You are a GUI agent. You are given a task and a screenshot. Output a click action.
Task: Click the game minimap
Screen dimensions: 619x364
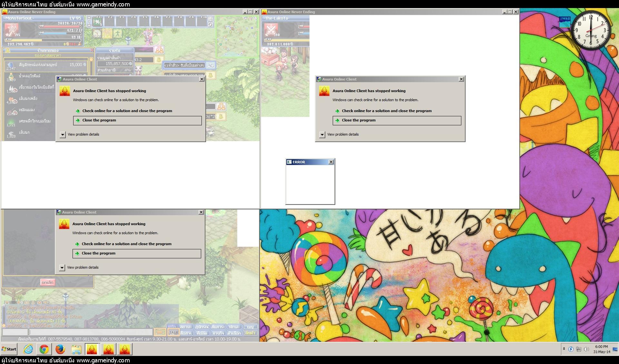click(x=237, y=36)
